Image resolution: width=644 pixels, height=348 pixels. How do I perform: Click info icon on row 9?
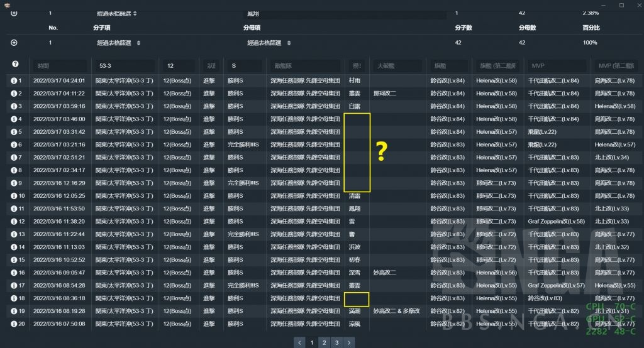(x=14, y=183)
